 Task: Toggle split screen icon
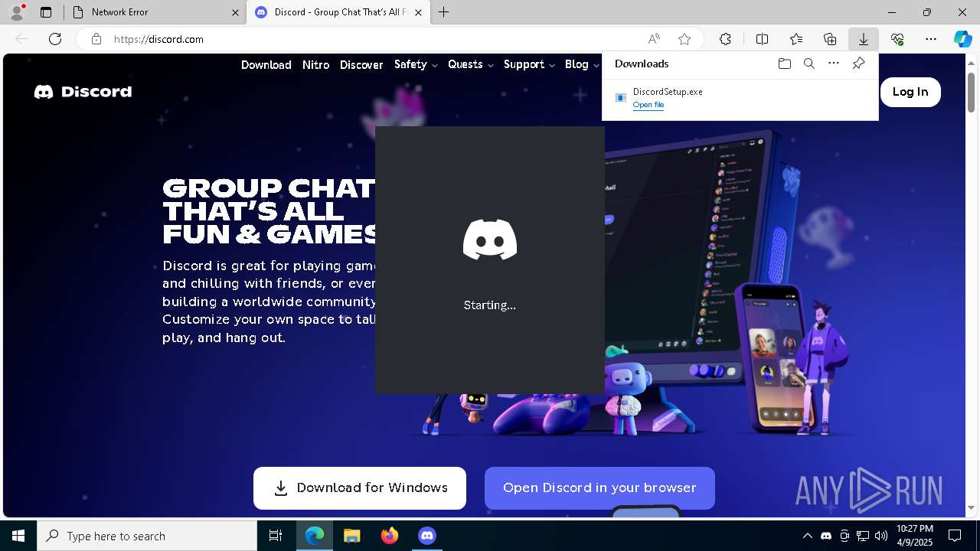pyautogui.click(x=763, y=39)
